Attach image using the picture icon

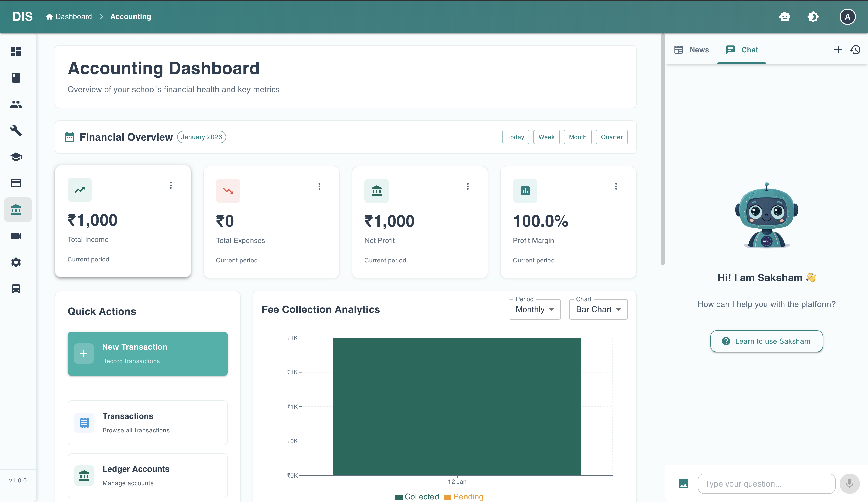click(x=683, y=483)
